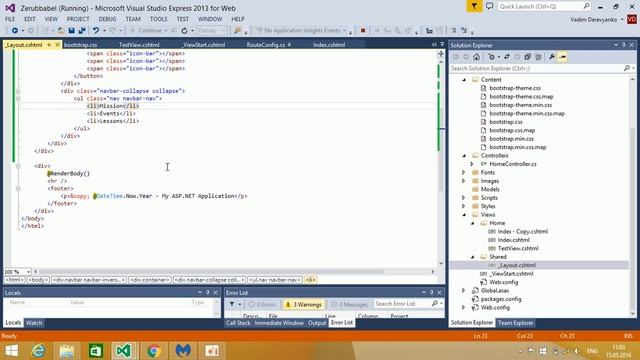Click the Continue debug button
The height and width of the screenshot is (360, 640).
coord(147,31)
